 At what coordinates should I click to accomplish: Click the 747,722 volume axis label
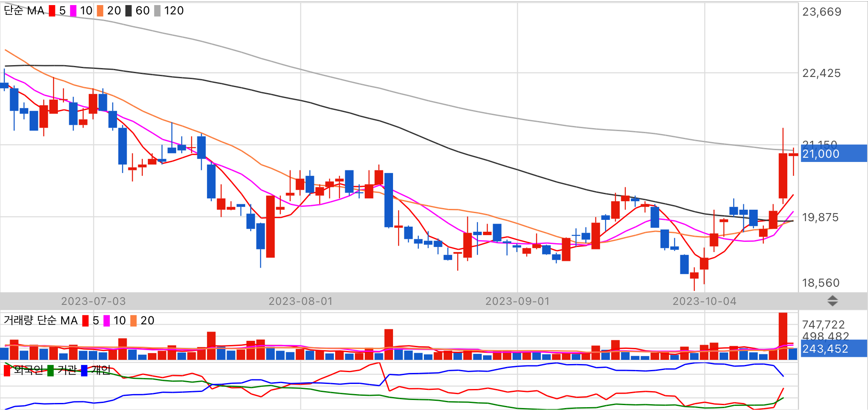click(x=823, y=324)
